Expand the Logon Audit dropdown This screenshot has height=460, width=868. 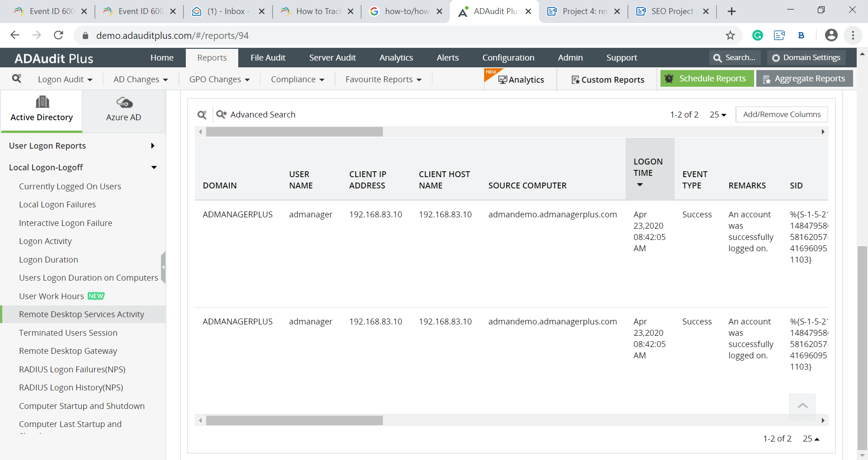65,80
